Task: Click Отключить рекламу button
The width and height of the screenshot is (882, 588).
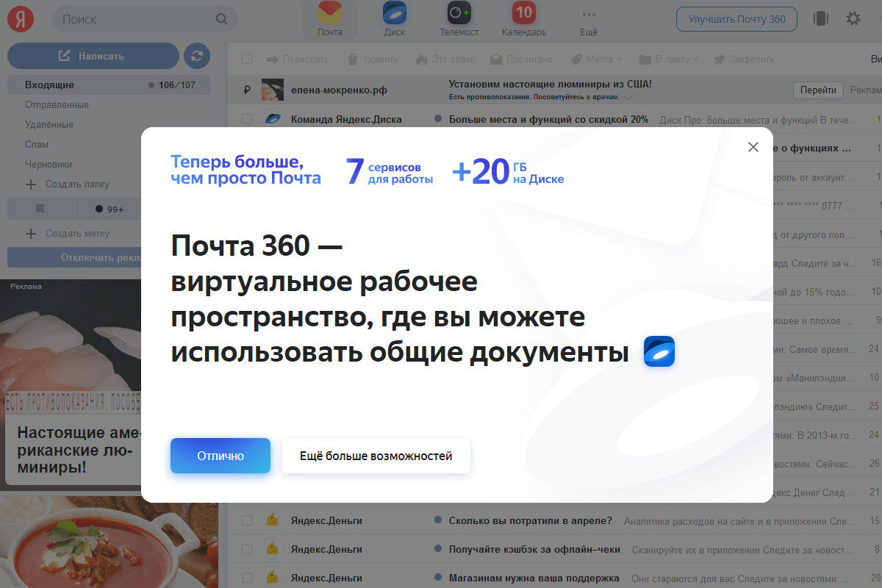Action: coord(74,257)
